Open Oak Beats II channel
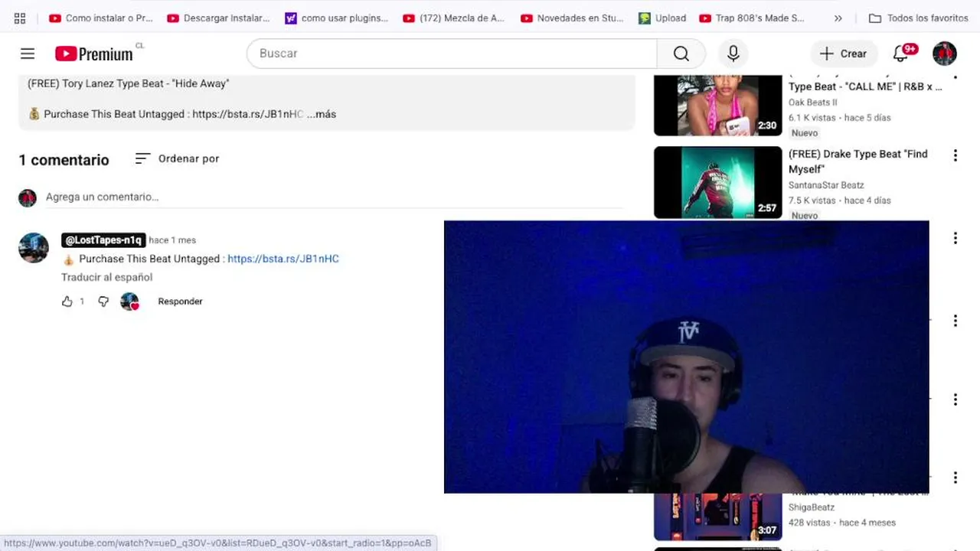 pyautogui.click(x=812, y=103)
